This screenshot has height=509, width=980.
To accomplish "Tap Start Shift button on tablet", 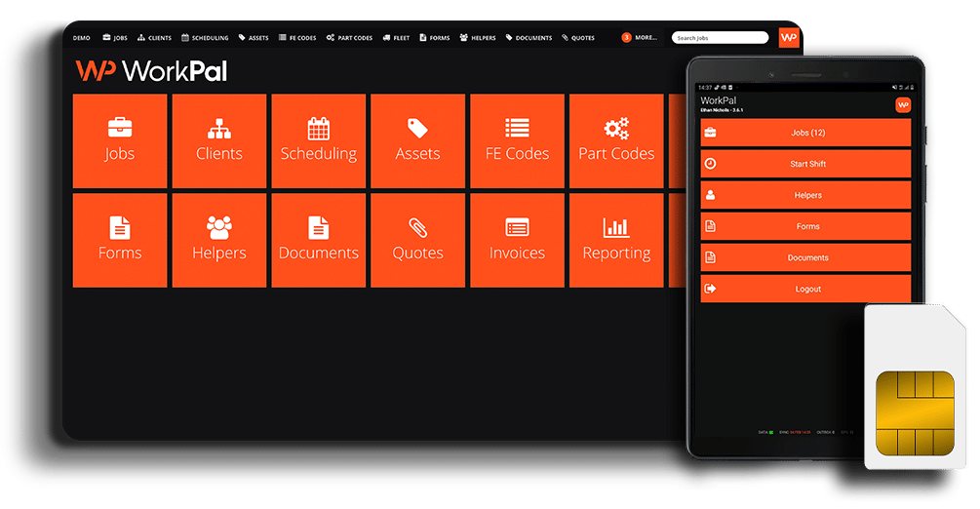I will 806,164.
